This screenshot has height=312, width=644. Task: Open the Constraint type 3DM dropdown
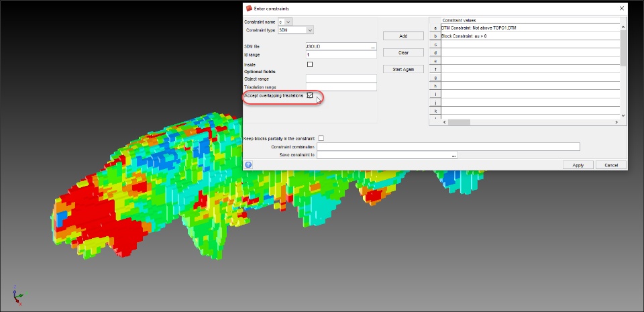(x=310, y=30)
